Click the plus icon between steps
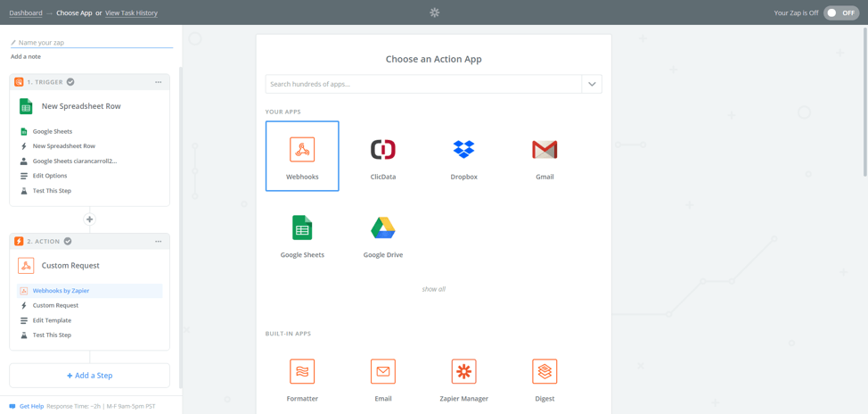Image resolution: width=868 pixels, height=414 pixels. coord(90,219)
